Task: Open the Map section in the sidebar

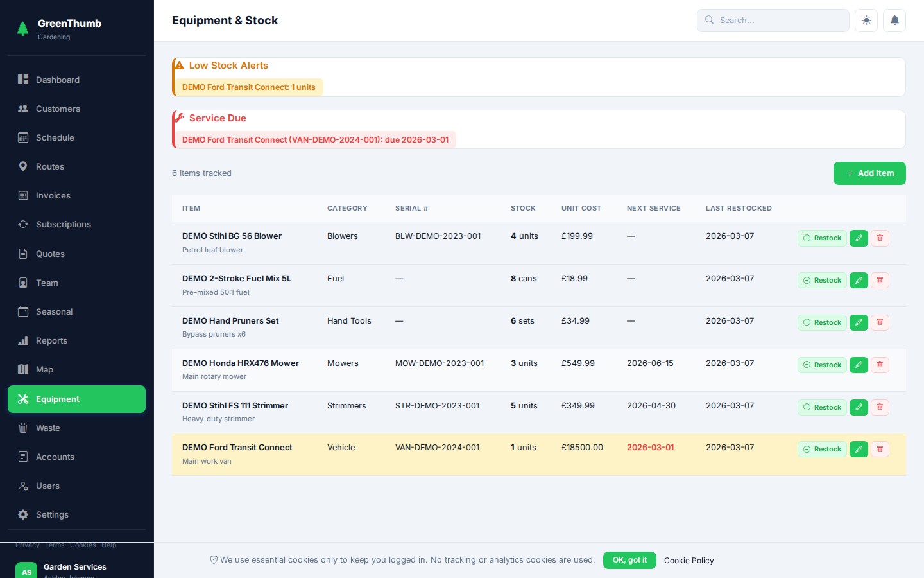Action: pos(44,369)
